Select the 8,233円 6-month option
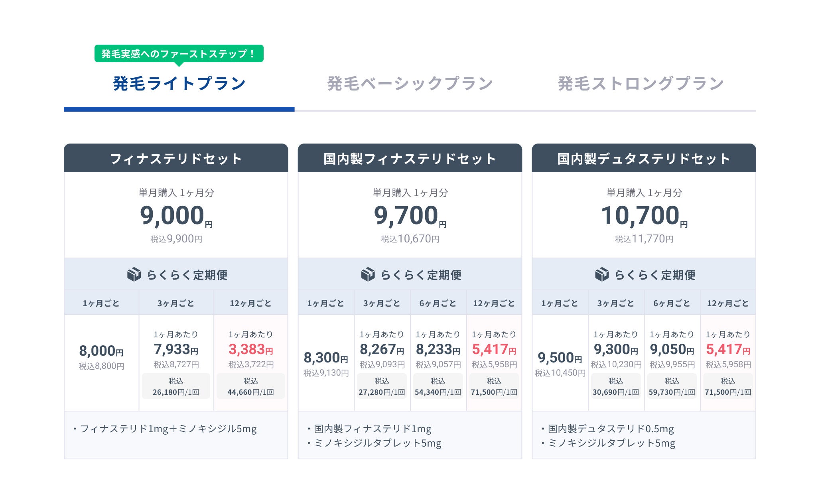This screenshot has height=504, width=820. pyautogui.click(x=438, y=350)
